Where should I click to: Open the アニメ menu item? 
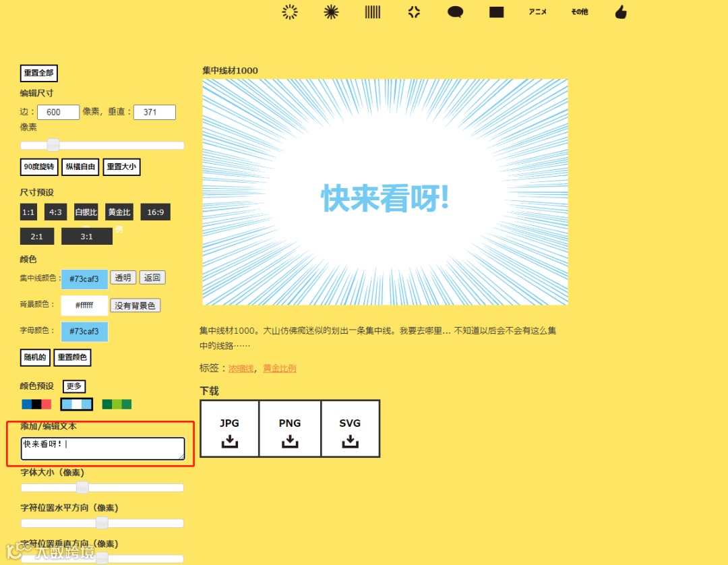[538, 11]
